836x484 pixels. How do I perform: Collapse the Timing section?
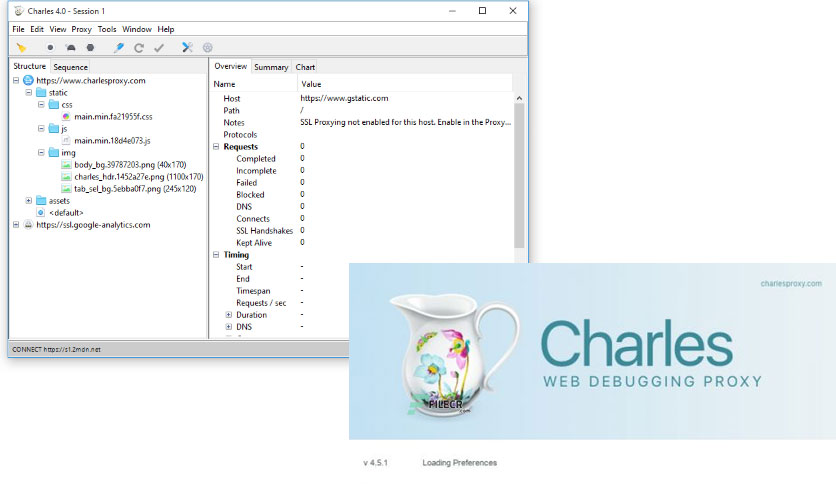click(216, 255)
